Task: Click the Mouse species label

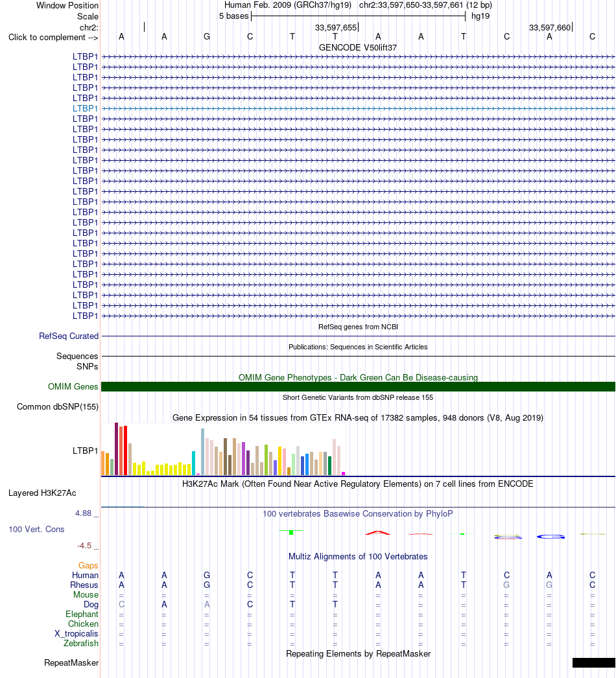Action: tap(86, 594)
